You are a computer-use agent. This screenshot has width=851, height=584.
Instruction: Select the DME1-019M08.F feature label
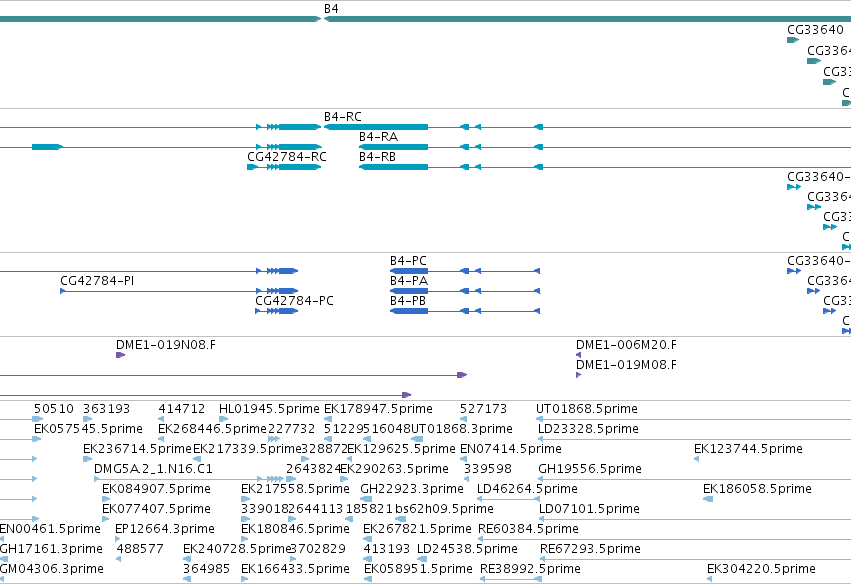point(626,365)
